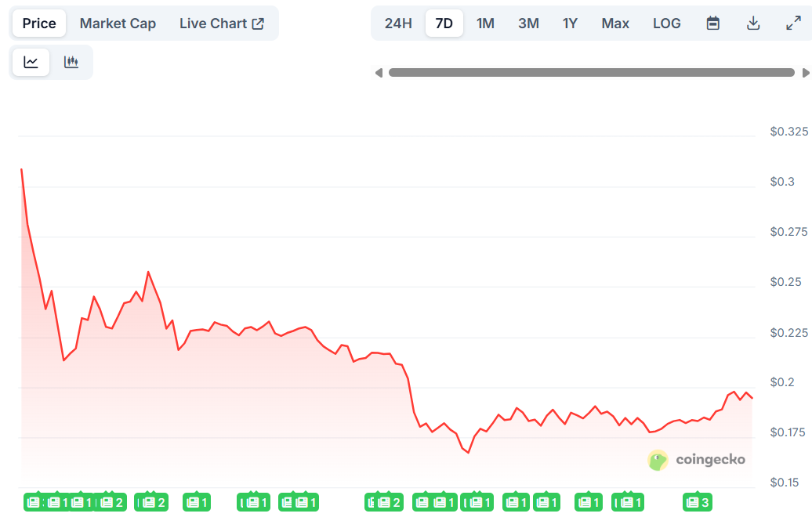Viewport: 812px width, 517px height.
Task: Switch to the candlestick chart view icon
Action: pyautogui.click(x=71, y=62)
